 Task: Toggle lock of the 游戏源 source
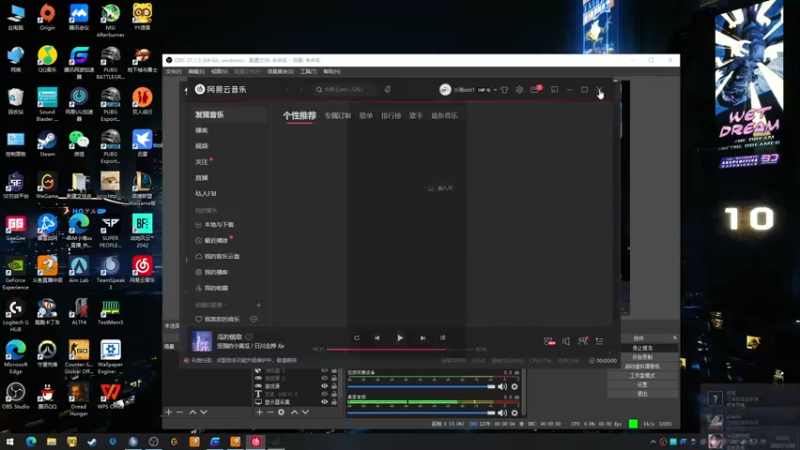point(334,386)
